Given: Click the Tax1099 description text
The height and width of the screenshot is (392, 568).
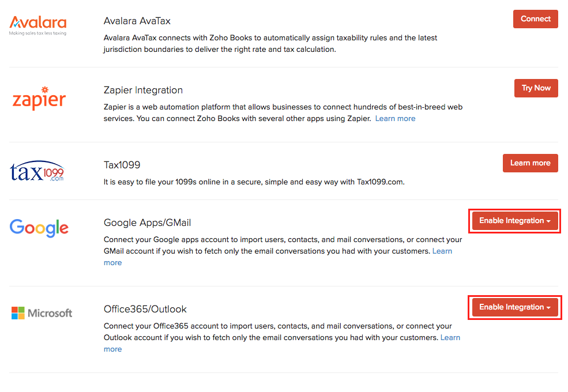Looking at the screenshot, I should click(254, 182).
